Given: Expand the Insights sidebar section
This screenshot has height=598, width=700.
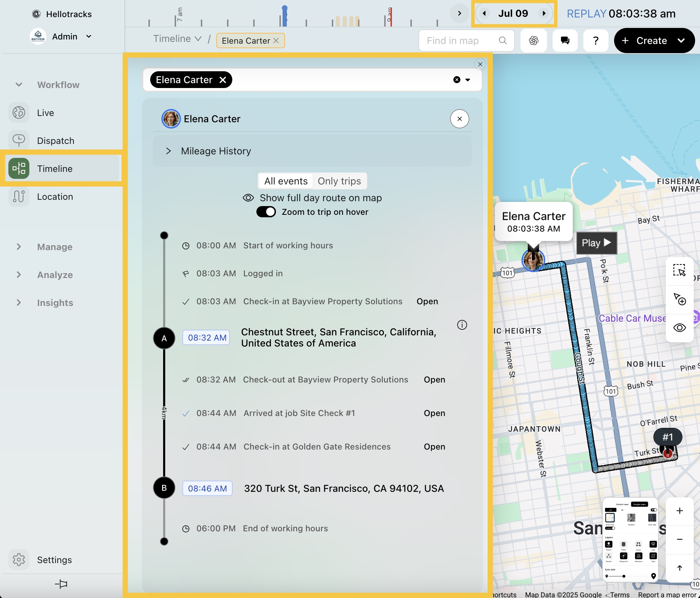Looking at the screenshot, I should pyautogui.click(x=19, y=302).
